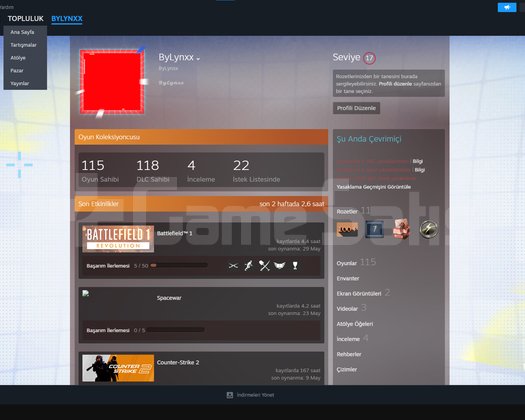
Task: Click the trophy cup achievement icon
Action: pyautogui.click(x=295, y=266)
